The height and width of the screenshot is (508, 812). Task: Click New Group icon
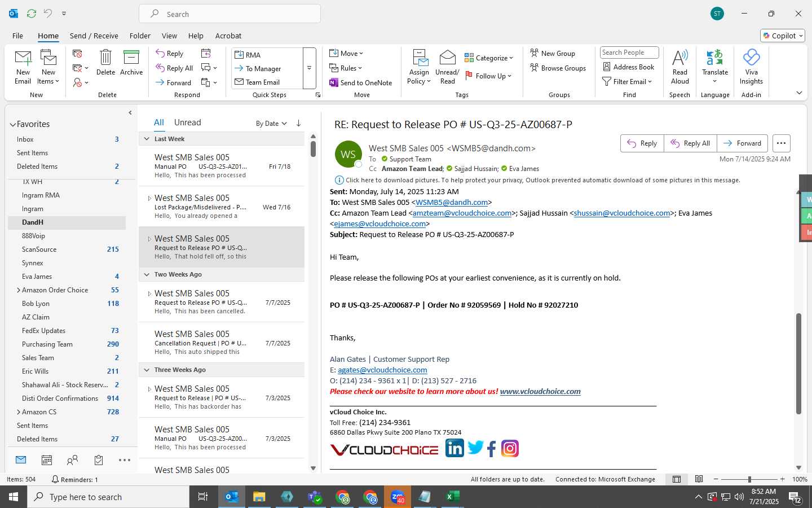click(535, 53)
